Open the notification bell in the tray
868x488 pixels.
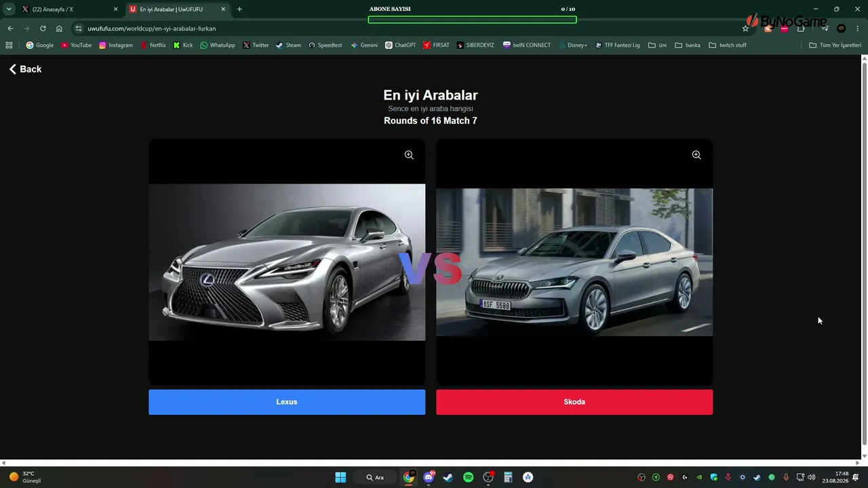[856, 477]
